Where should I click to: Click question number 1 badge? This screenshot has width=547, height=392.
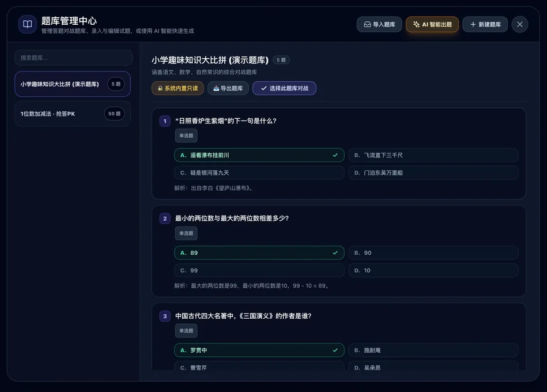165,121
